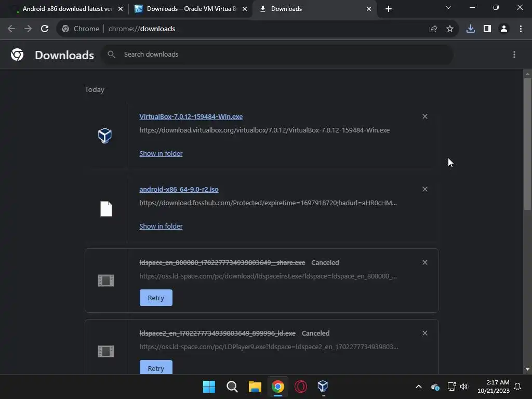Open the Chrome profile icon

504,29
